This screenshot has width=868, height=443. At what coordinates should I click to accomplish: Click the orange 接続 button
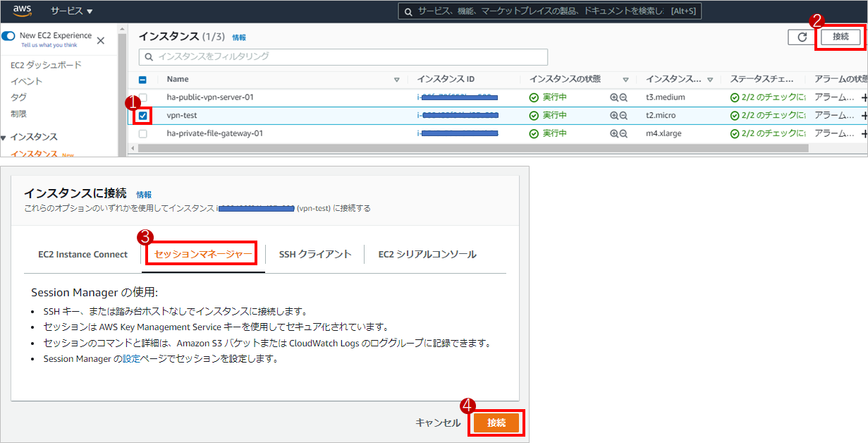(x=496, y=423)
